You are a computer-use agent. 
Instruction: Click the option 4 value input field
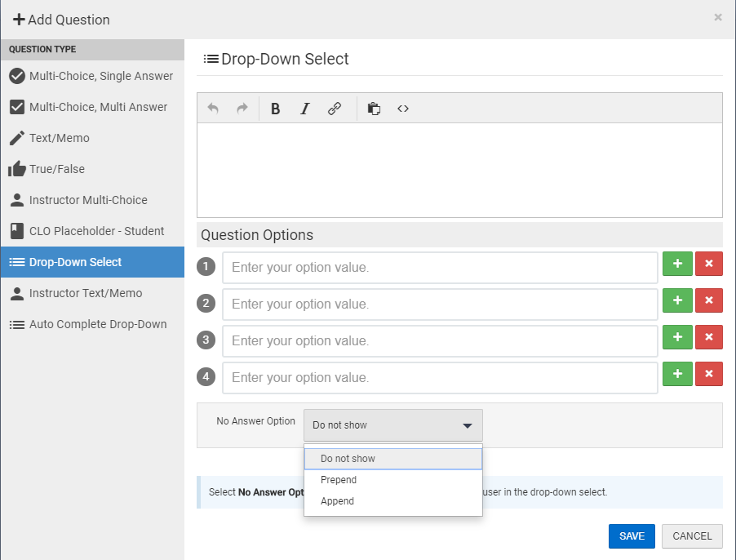point(440,377)
